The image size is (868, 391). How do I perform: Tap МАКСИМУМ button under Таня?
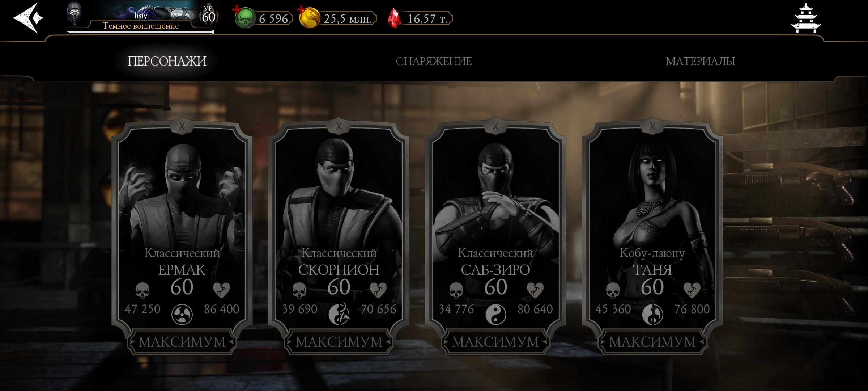pos(652,342)
